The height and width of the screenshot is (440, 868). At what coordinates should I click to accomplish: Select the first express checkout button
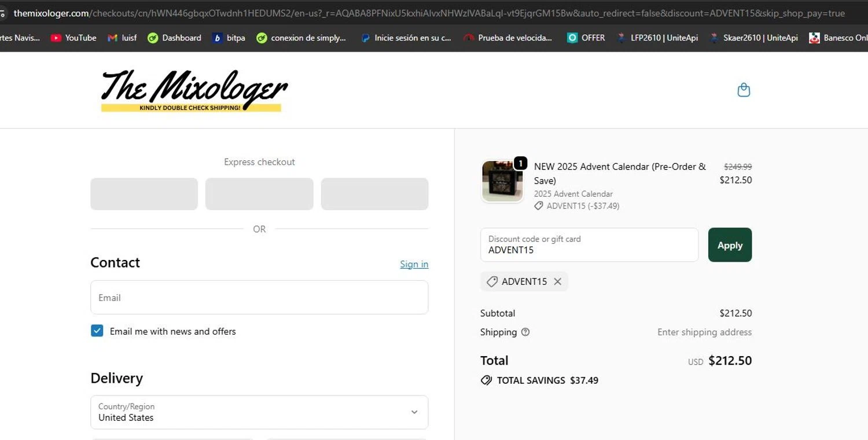(144, 194)
